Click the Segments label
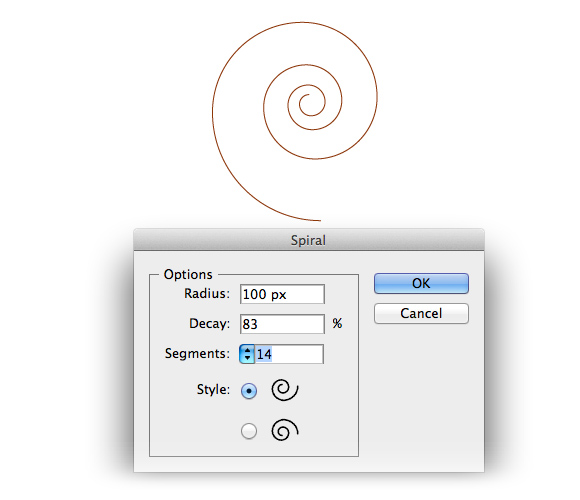580x500 pixels. tap(197, 354)
